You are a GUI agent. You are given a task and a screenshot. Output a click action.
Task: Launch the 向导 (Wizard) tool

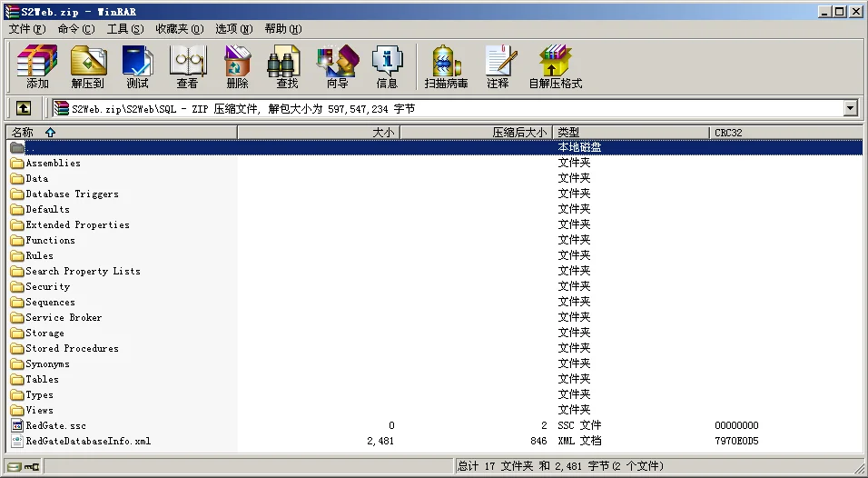tap(337, 66)
